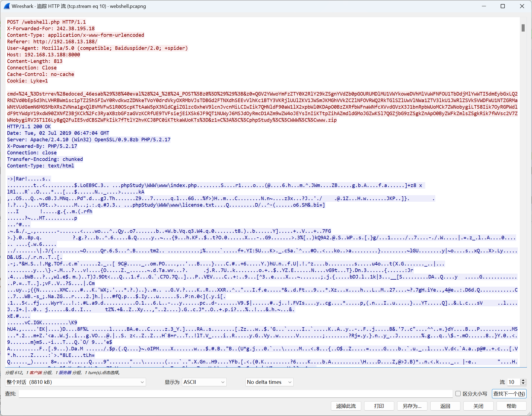The height and width of the screenshot is (416, 532).
Task: Click 'HTTP/1.1 200 OK' response line
Action: (29, 127)
